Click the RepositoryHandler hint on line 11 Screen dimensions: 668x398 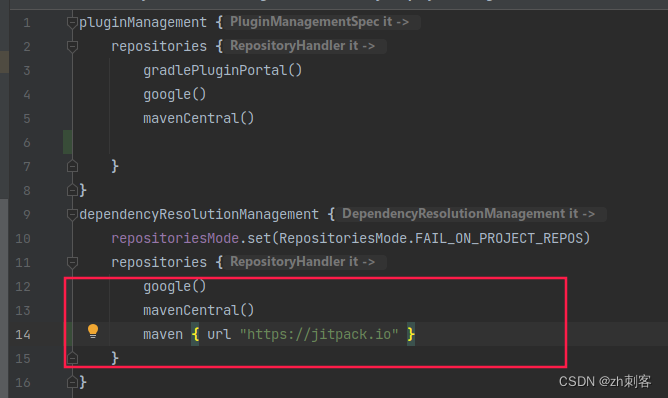pyautogui.click(x=302, y=262)
